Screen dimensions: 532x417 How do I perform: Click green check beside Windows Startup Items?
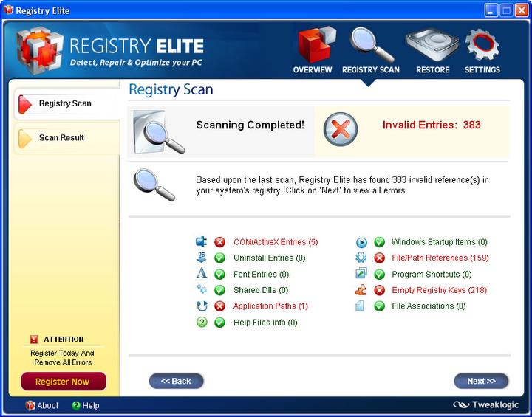pyautogui.click(x=379, y=242)
